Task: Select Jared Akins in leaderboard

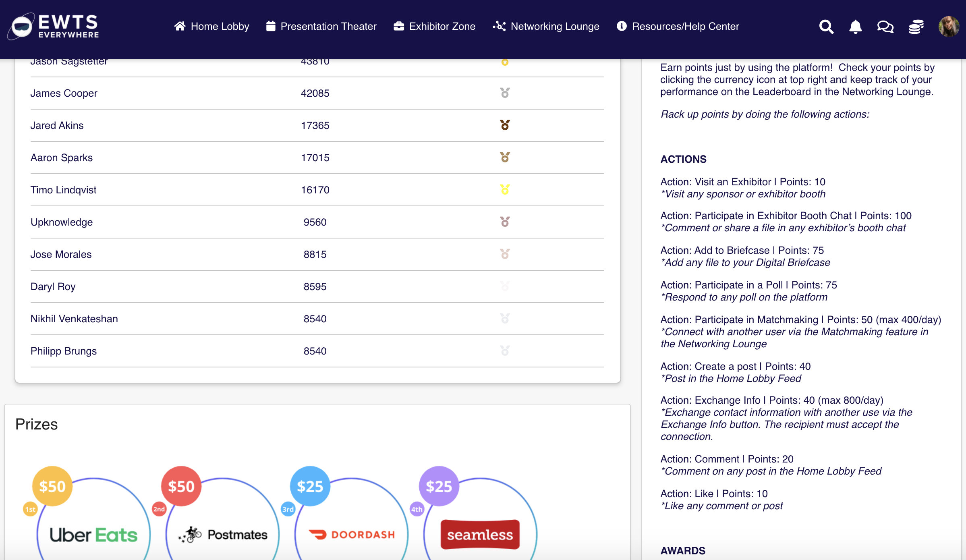Action: tap(57, 125)
